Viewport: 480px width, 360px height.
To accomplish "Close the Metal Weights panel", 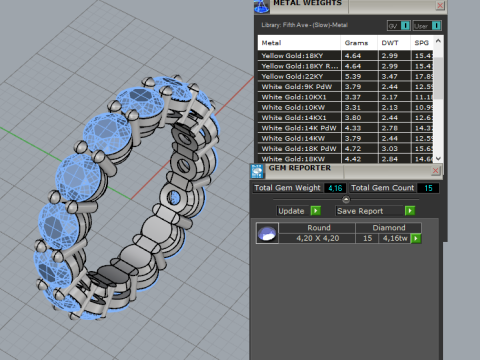I will 440,6.
